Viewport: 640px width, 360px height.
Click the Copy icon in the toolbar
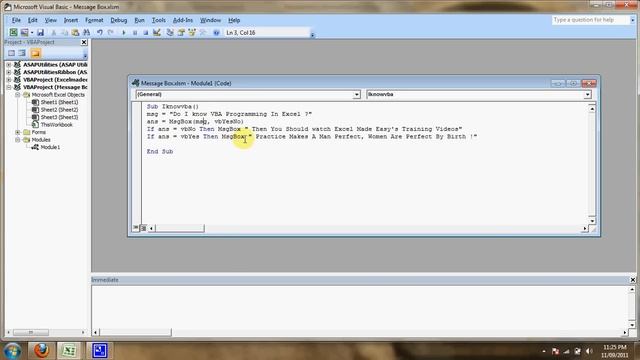64,32
